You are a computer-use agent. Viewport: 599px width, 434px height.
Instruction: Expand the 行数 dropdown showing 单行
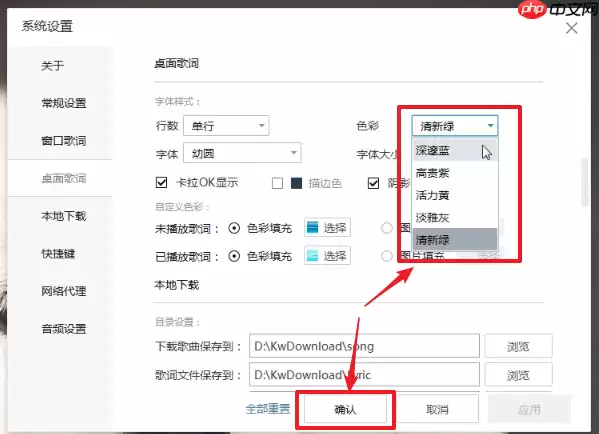pos(226,126)
